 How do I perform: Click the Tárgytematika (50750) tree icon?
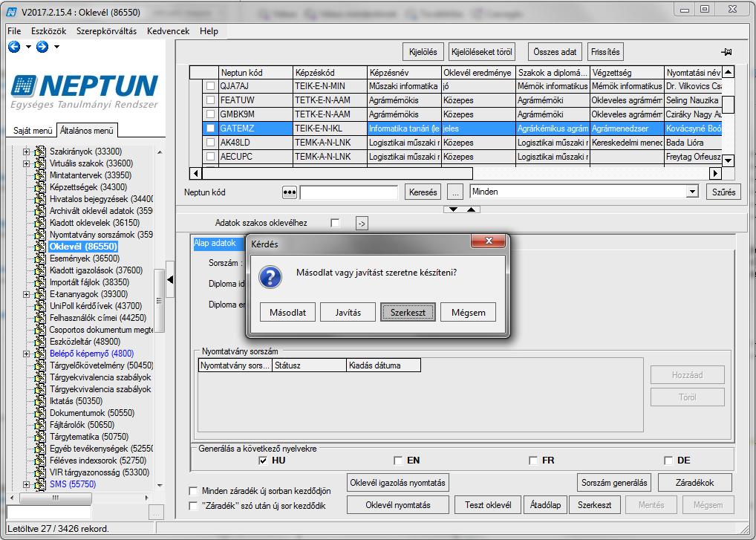(x=40, y=437)
